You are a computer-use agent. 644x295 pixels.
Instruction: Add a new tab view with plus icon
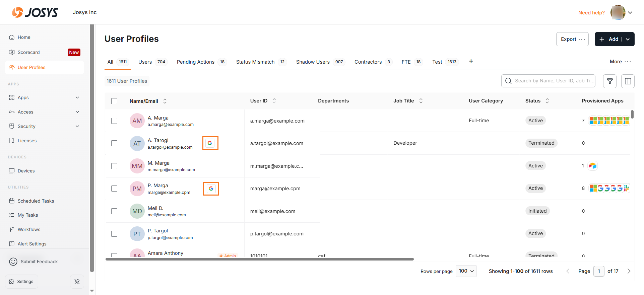click(471, 61)
